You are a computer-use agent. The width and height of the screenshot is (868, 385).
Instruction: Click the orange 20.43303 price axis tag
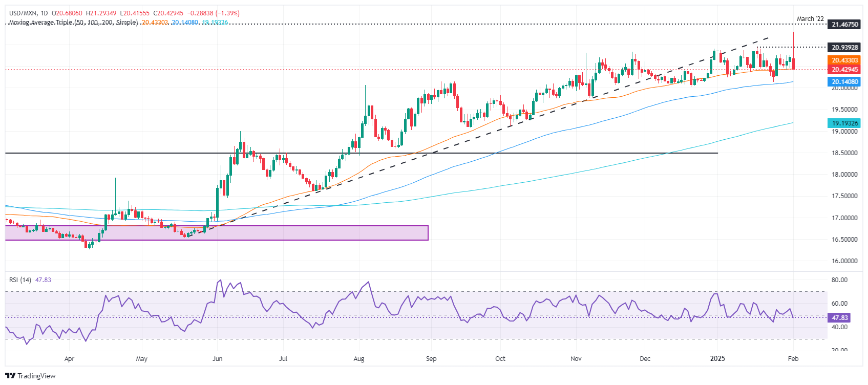[844, 60]
